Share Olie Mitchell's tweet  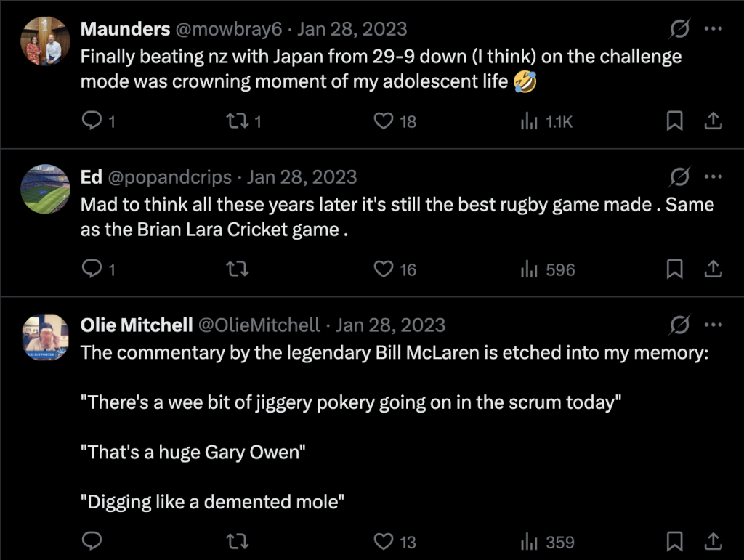[x=713, y=541]
